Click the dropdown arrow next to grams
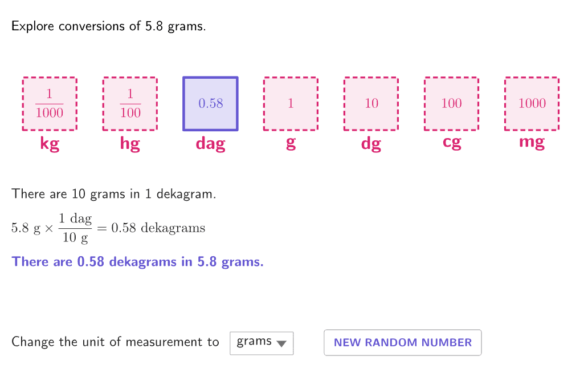Image resolution: width=588 pixels, height=368 pixels. pyautogui.click(x=281, y=343)
